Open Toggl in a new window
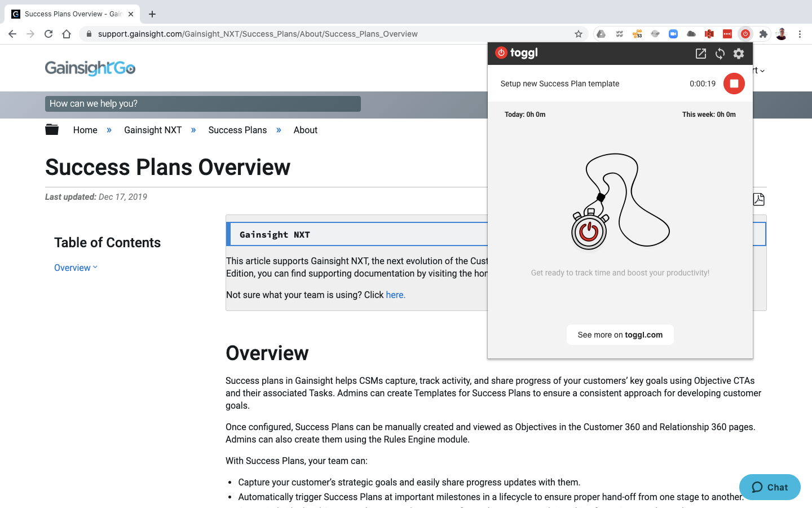The height and width of the screenshot is (508, 812). (x=701, y=54)
